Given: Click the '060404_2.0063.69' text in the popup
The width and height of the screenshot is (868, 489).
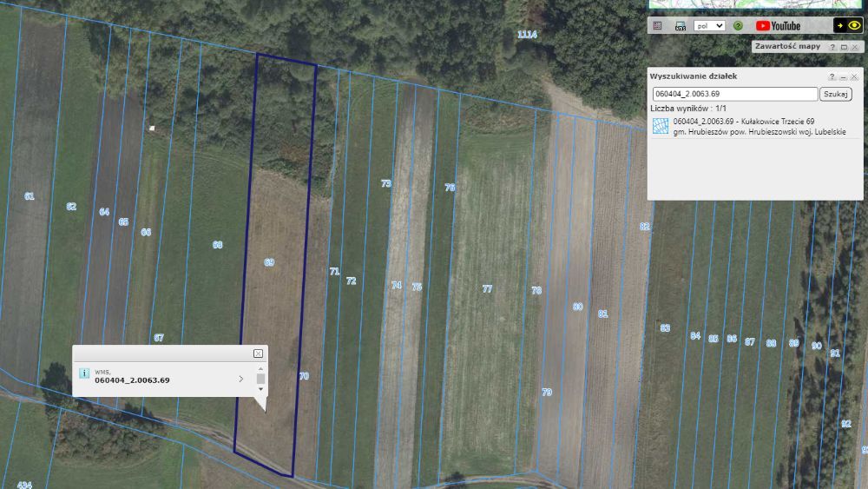Looking at the screenshot, I should 132,380.
